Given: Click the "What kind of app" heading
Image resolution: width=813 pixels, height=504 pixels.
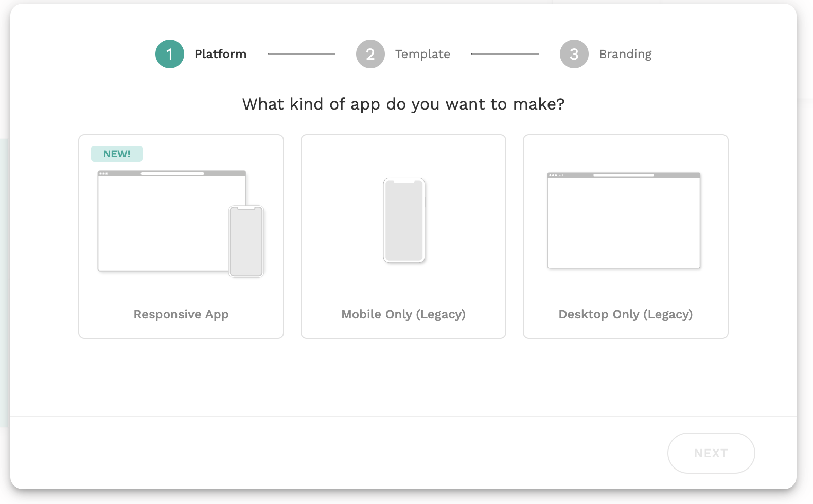Looking at the screenshot, I should (403, 104).
